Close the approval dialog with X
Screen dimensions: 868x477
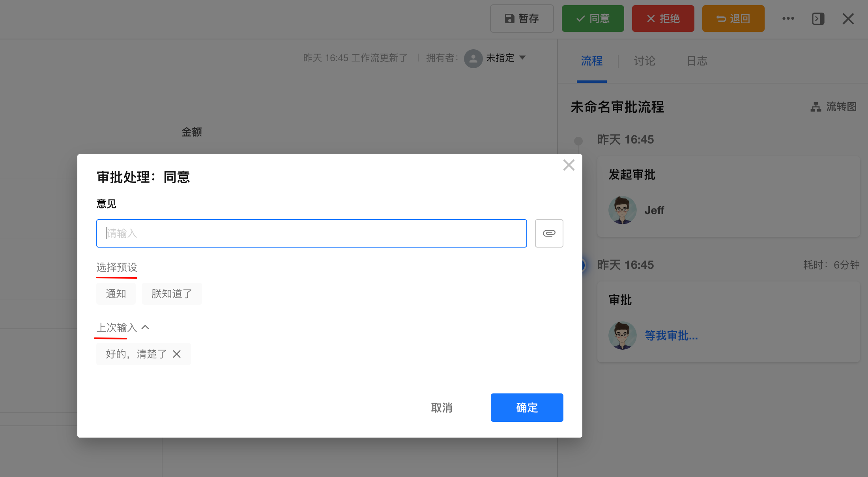pos(569,165)
